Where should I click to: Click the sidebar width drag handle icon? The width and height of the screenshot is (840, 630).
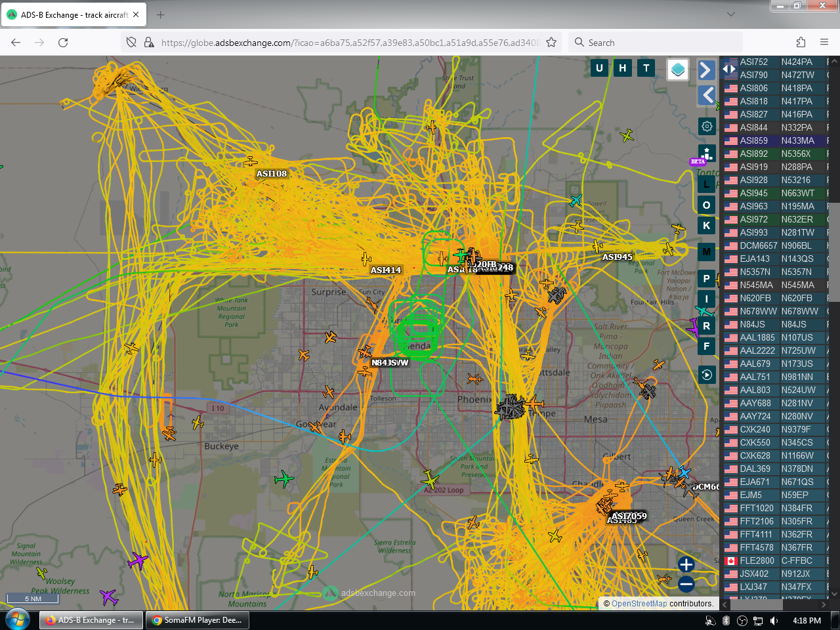pos(729,68)
